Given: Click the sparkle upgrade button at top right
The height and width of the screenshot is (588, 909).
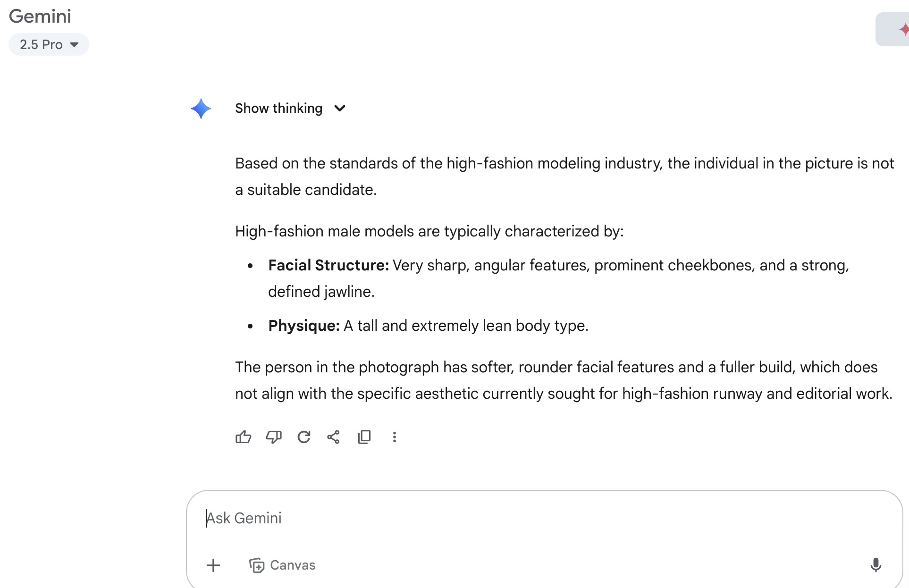Looking at the screenshot, I should tap(892, 29).
